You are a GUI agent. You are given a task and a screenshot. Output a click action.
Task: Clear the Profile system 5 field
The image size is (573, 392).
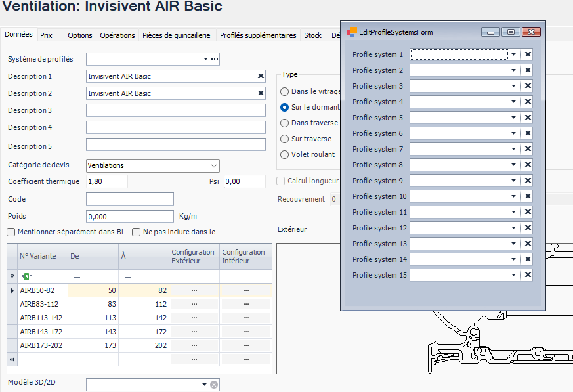(x=528, y=118)
